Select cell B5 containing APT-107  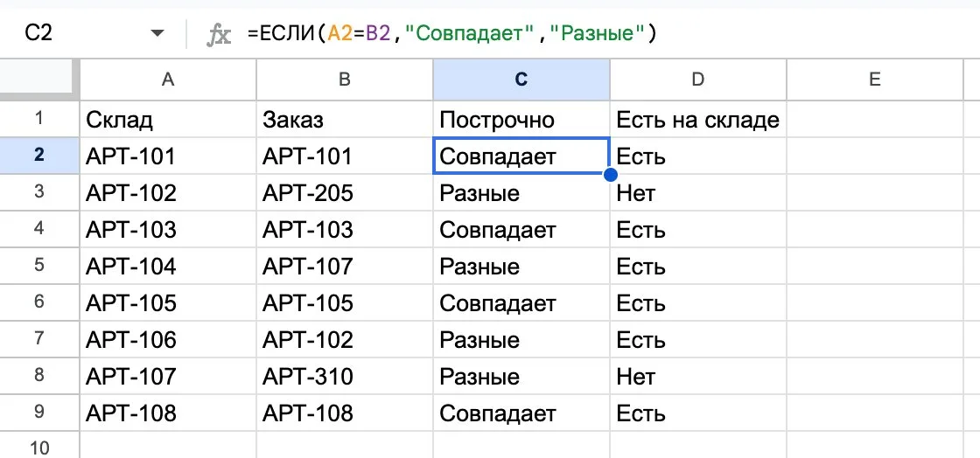pyautogui.click(x=345, y=266)
